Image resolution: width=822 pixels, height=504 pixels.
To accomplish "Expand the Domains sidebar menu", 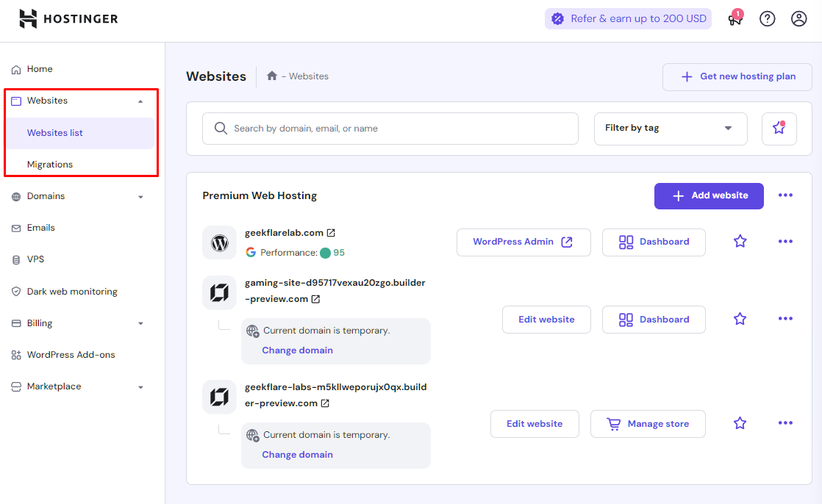I will click(x=140, y=196).
